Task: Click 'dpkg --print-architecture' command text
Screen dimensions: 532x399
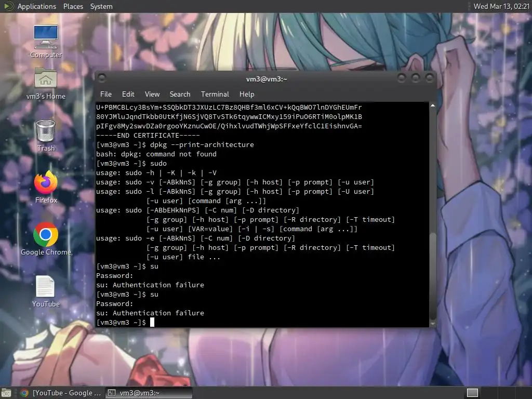Action: click(x=202, y=145)
